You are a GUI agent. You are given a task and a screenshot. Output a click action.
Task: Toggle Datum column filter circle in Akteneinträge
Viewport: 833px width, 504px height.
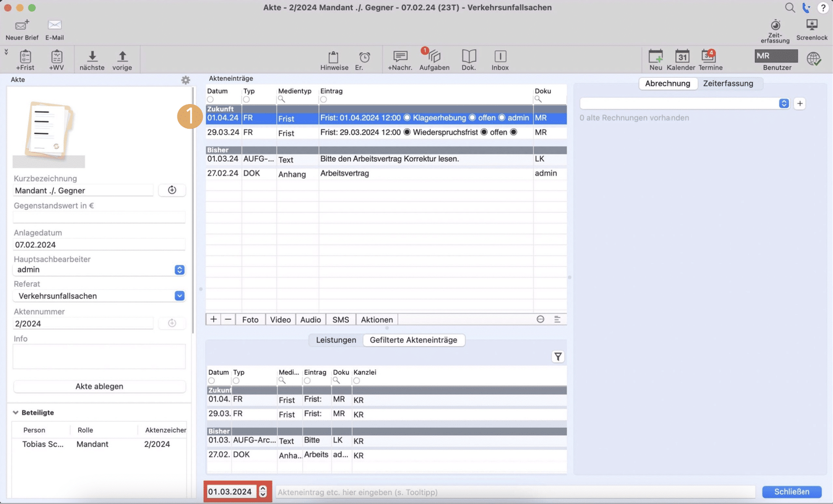pos(210,99)
